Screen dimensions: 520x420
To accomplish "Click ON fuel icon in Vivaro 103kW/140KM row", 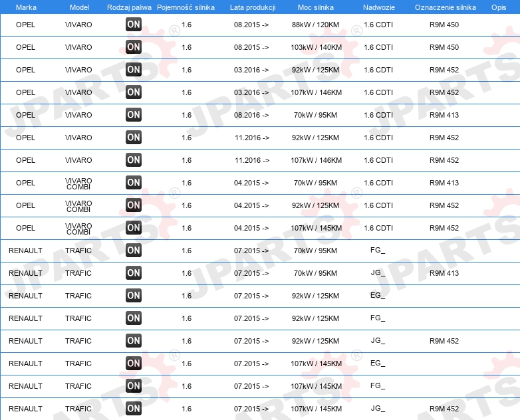I will coord(134,47).
